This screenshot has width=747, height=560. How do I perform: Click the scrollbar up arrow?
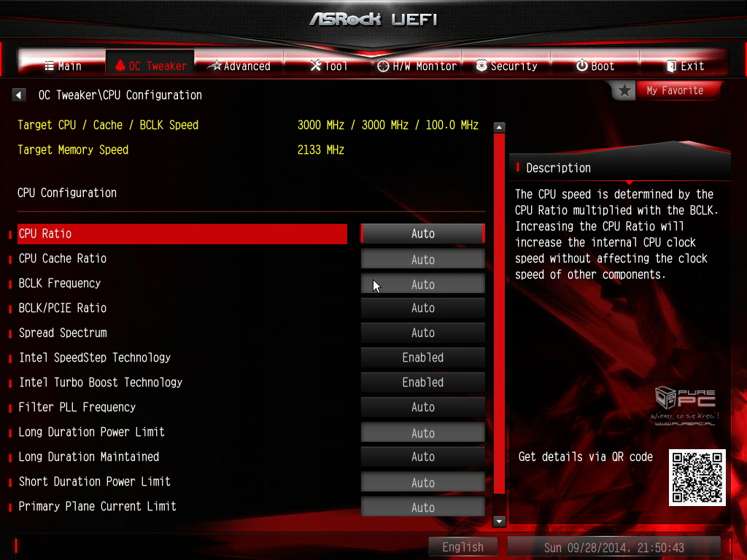[x=500, y=127]
